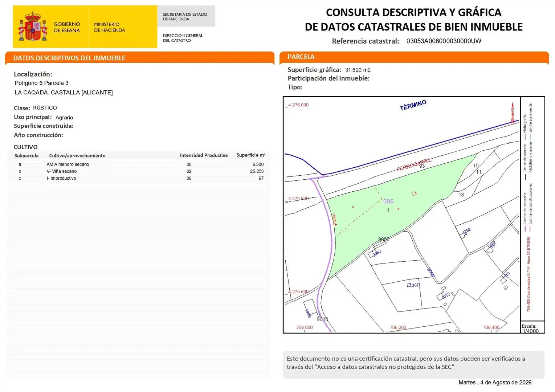555x392 pixels.
Task: Click the Improductivo area value "67"
Action: click(261, 178)
